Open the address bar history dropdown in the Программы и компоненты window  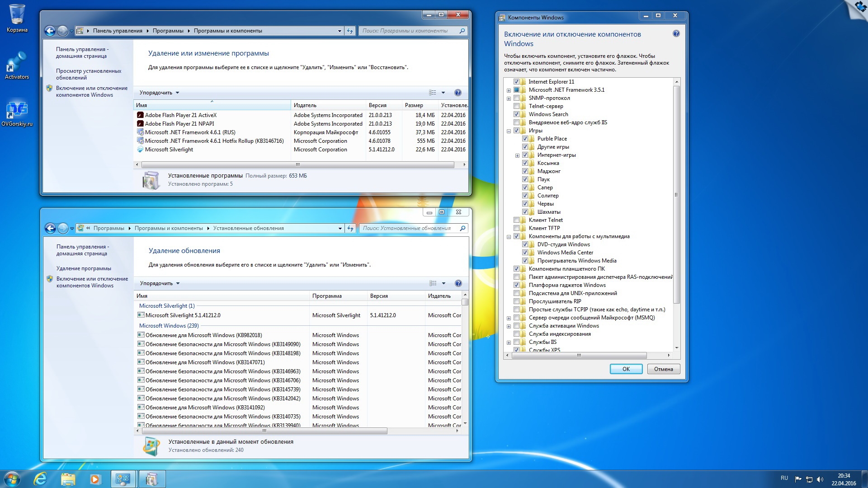click(340, 31)
